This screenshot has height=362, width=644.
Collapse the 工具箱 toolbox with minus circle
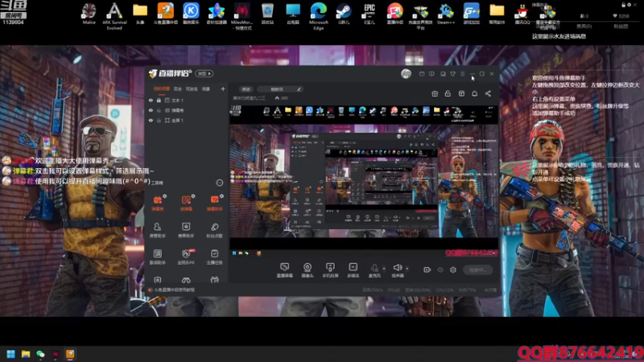tap(219, 183)
